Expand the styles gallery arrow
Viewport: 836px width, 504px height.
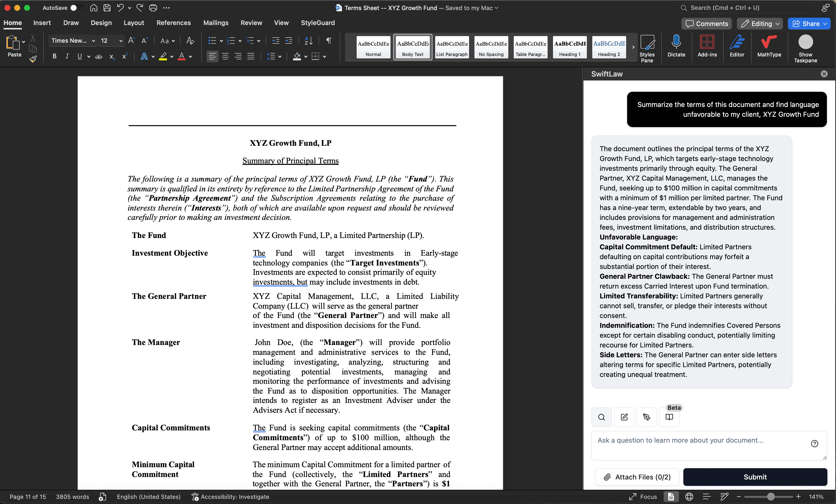coord(633,47)
